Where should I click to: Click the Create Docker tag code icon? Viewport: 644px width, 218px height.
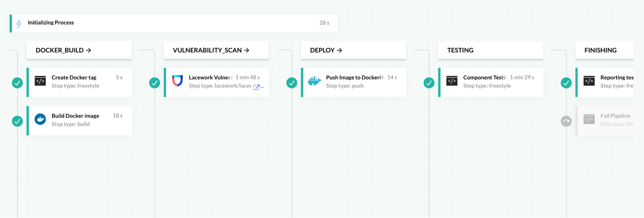click(40, 81)
